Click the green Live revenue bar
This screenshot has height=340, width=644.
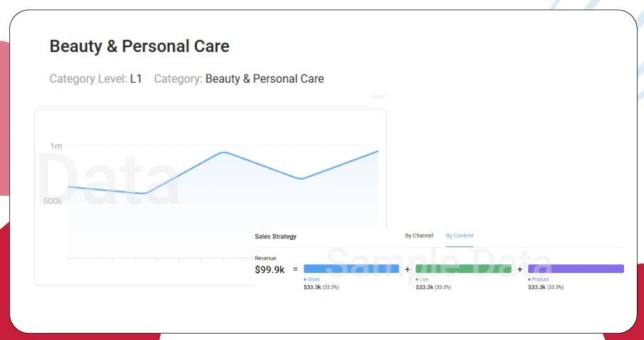click(x=463, y=269)
